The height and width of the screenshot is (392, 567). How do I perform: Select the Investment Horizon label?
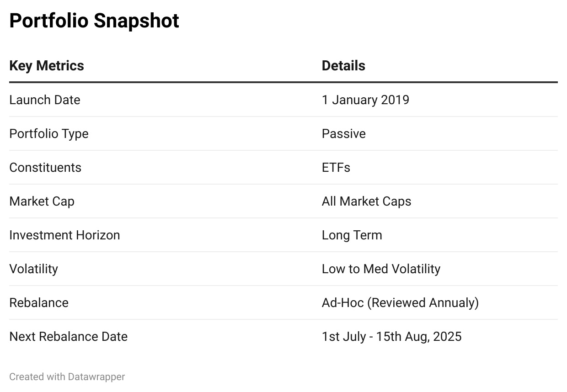pyautogui.click(x=64, y=235)
